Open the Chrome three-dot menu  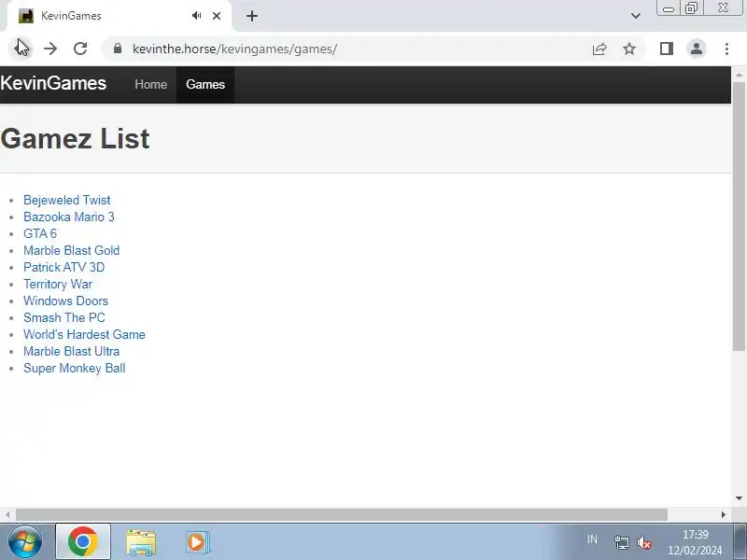(726, 49)
